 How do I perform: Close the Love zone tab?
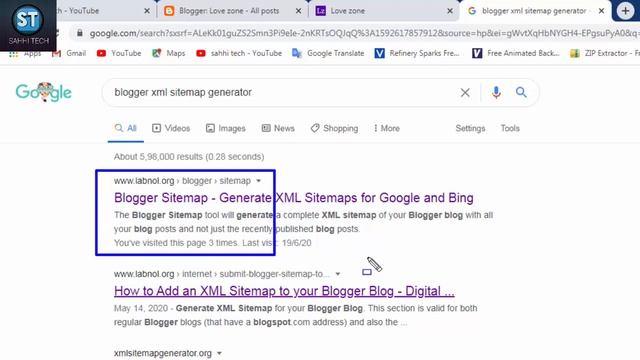[450, 11]
